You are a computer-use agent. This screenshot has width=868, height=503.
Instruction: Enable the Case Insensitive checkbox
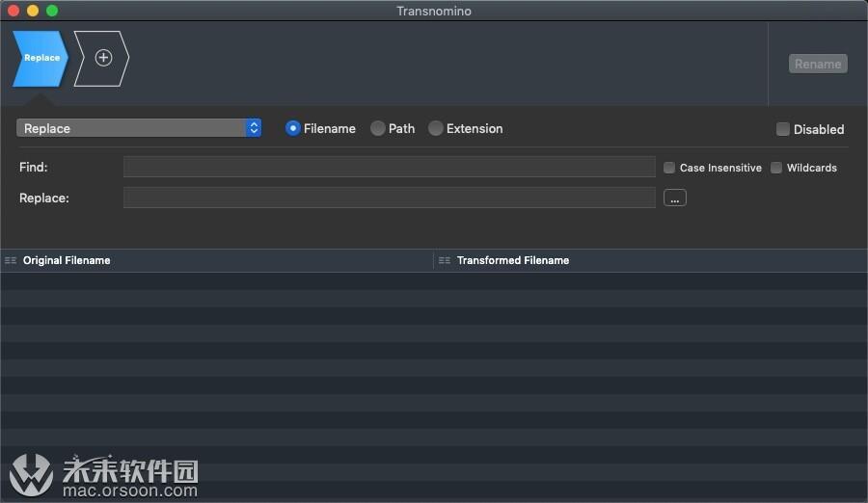pos(669,168)
